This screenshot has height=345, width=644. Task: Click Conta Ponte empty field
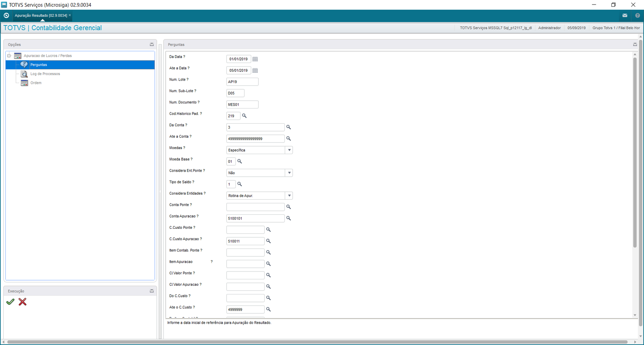256,207
